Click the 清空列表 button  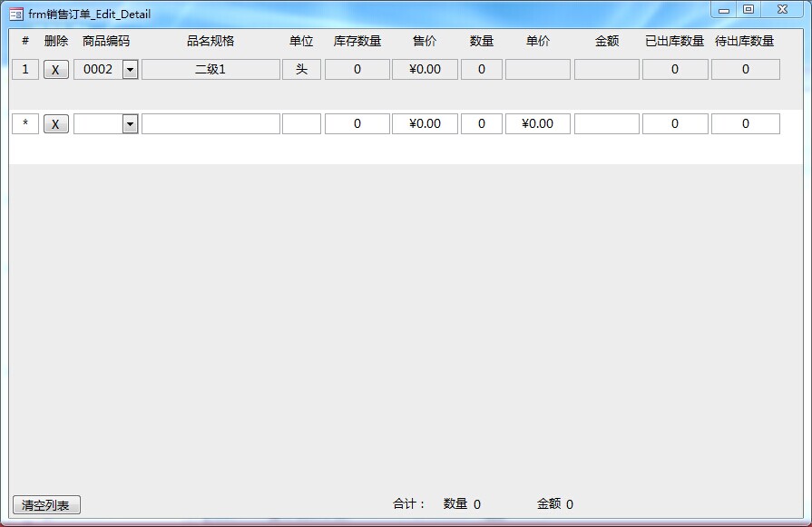click(x=46, y=504)
